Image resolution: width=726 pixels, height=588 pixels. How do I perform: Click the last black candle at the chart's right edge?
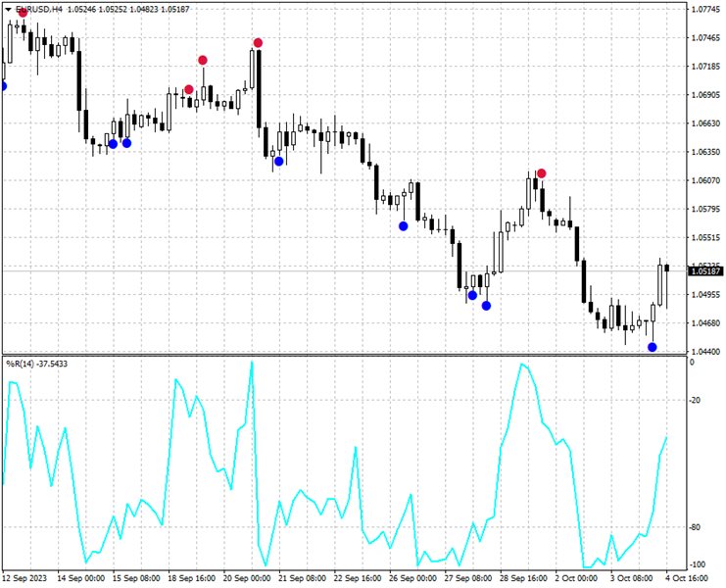pyautogui.click(x=667, y=269)
